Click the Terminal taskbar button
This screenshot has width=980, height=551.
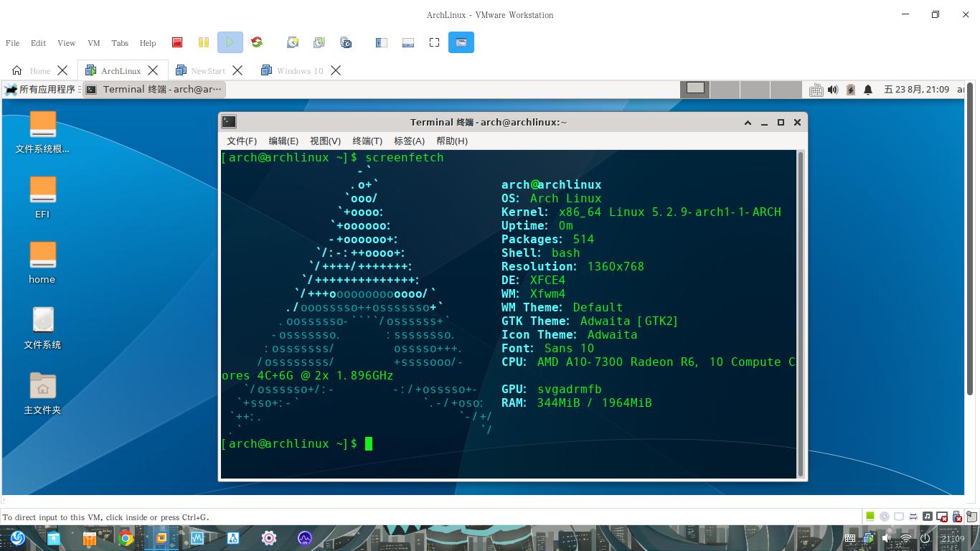click(x=154, y=89)
